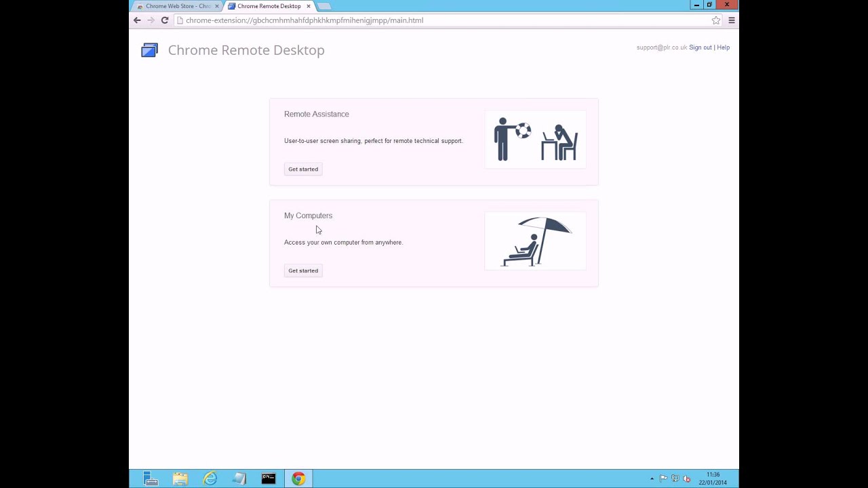This screenshot has height=488, width=868.
Task: Unmute the speaker via the tray volume icon
Action: point(686,479)
